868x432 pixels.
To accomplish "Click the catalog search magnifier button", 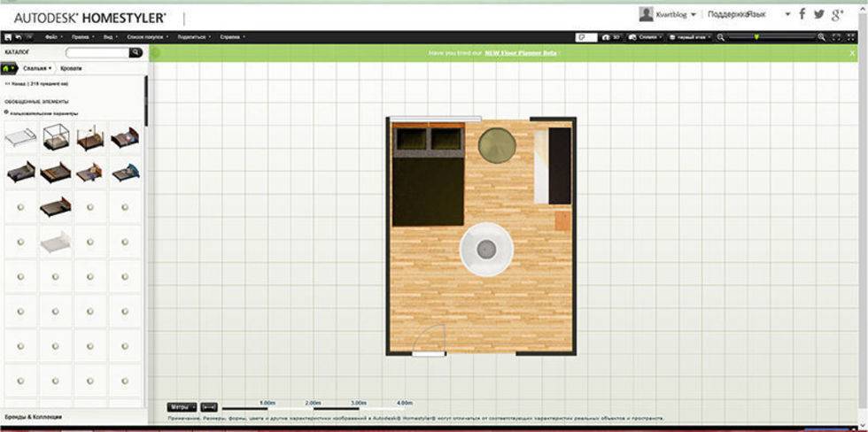I will (x=136, y=53).
